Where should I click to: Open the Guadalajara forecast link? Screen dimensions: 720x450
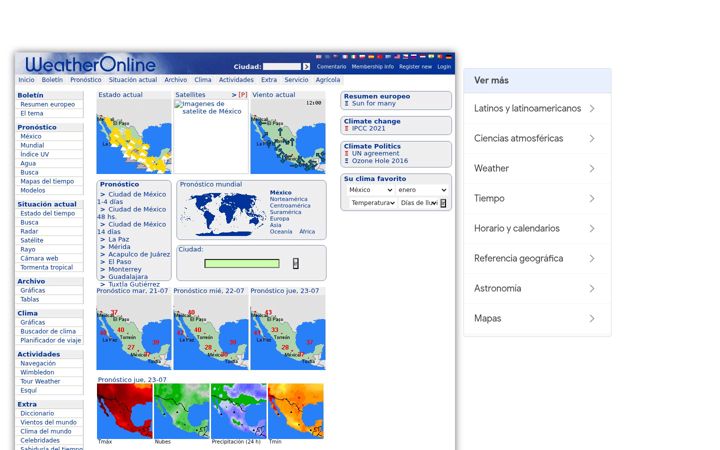(128, 277)
